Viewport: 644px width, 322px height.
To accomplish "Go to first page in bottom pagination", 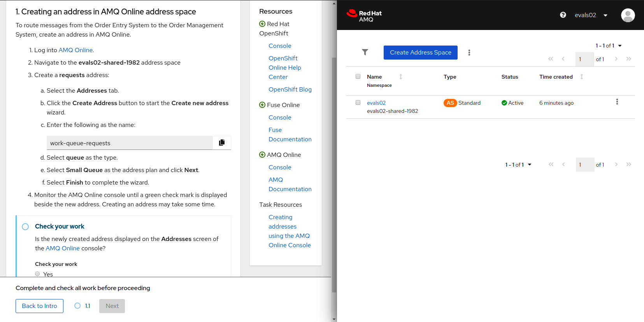I will pyautogui.click(x=551, y=164).
